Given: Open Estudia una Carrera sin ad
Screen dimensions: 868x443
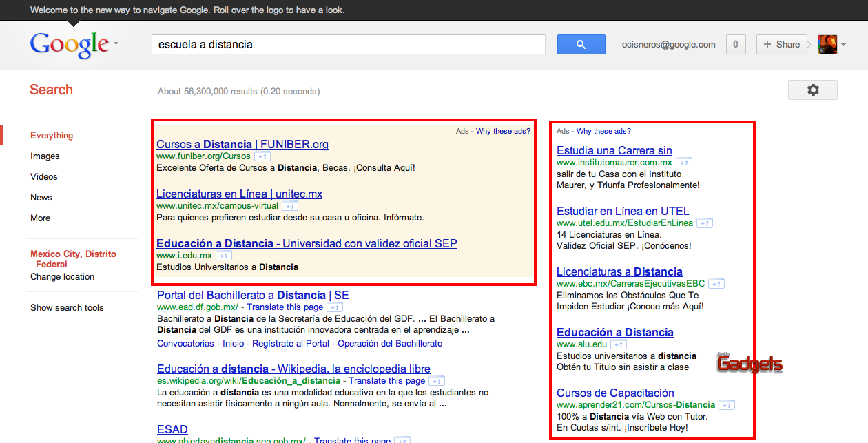Looking at the screenshot, I should [614, 150].
